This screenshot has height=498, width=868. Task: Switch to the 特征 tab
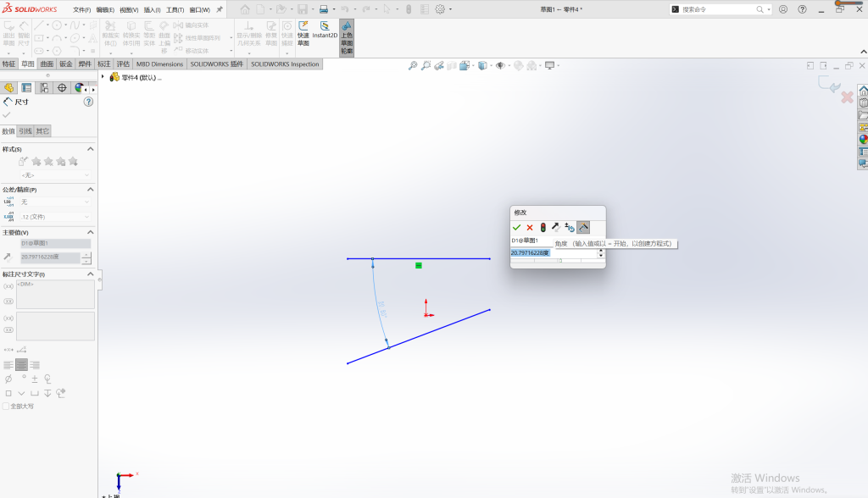click(8, 64)
